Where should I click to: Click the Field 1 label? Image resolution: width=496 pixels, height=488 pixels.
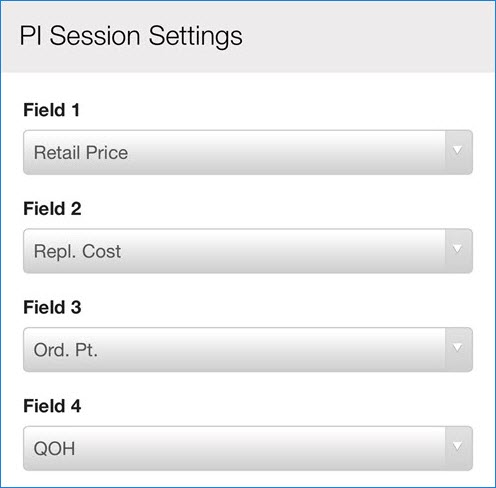point(52,110)
